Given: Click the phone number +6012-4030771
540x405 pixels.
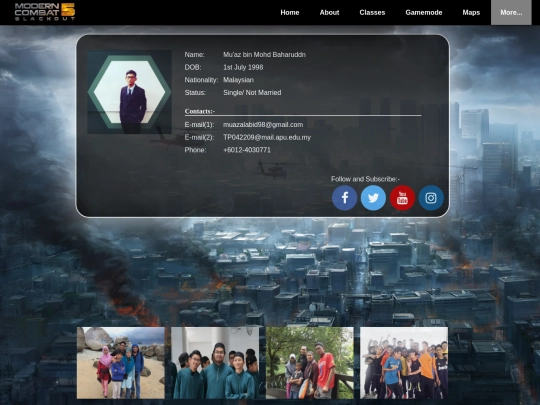Looking at the screenshot, I should tap(247, 150).
